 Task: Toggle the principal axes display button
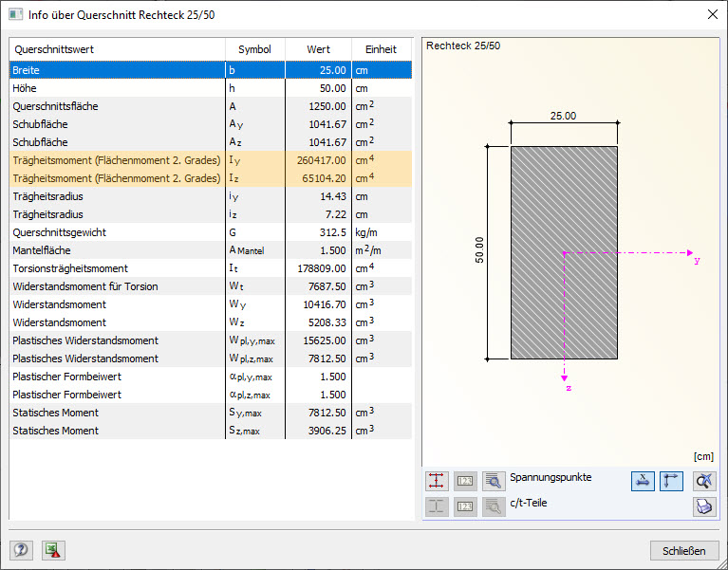tap(671, 481)
